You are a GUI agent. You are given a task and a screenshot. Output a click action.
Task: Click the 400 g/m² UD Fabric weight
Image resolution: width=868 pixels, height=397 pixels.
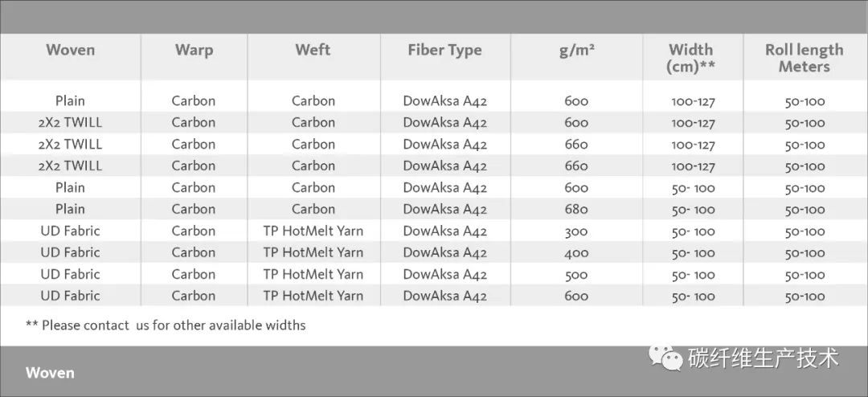(576, 253)
